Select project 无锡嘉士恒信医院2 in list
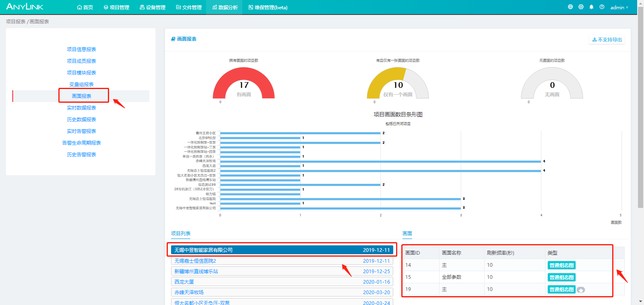644x305 pixels. [x=282, y=261]
